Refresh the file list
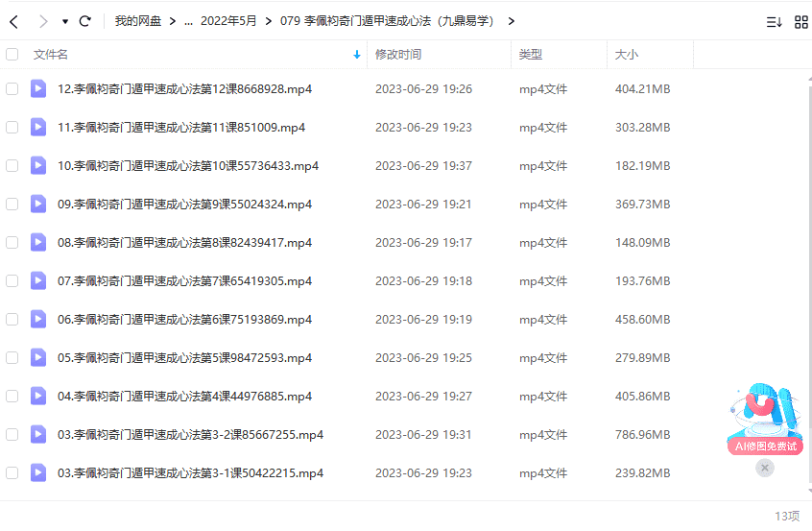 [84, 21]
